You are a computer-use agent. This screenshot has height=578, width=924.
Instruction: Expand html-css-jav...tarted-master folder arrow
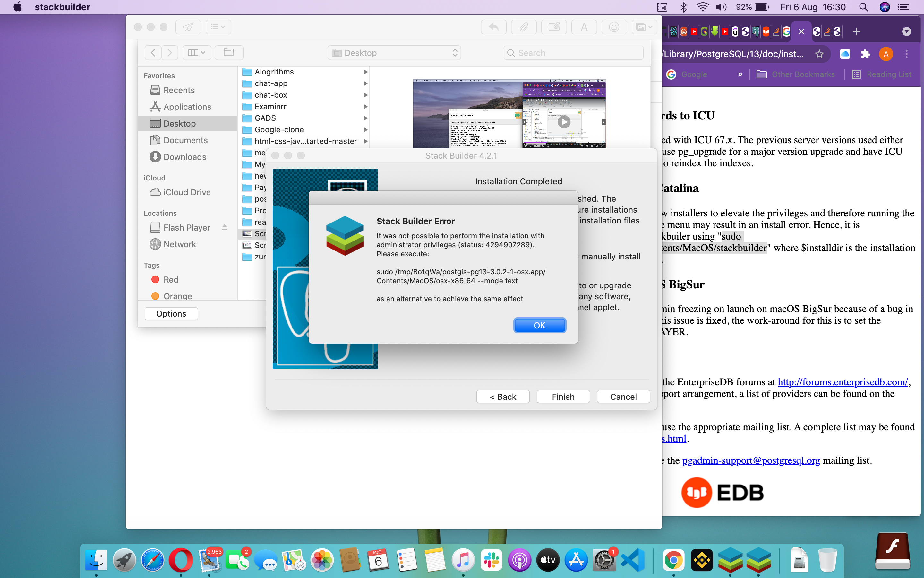point(365,141)
